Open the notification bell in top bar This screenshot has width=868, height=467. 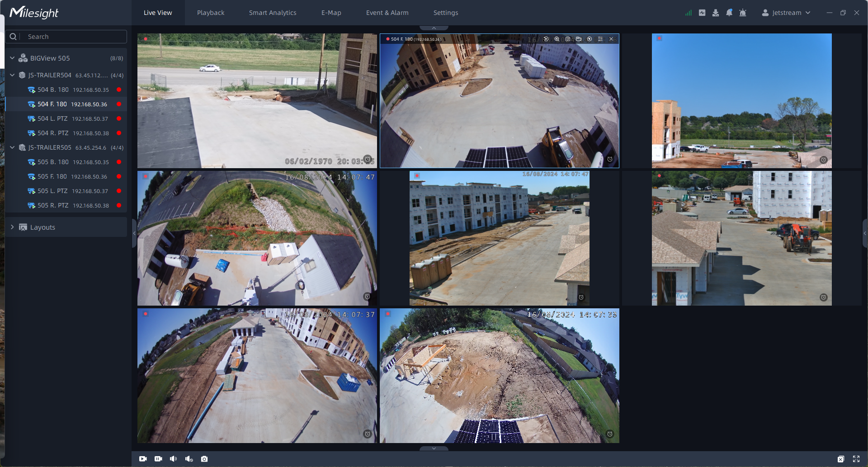coord(729,13)
